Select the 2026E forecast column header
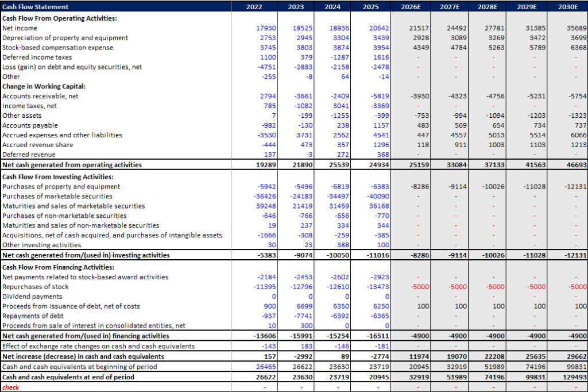This screenshot has width=588, height=392. [x=409, y=7]
